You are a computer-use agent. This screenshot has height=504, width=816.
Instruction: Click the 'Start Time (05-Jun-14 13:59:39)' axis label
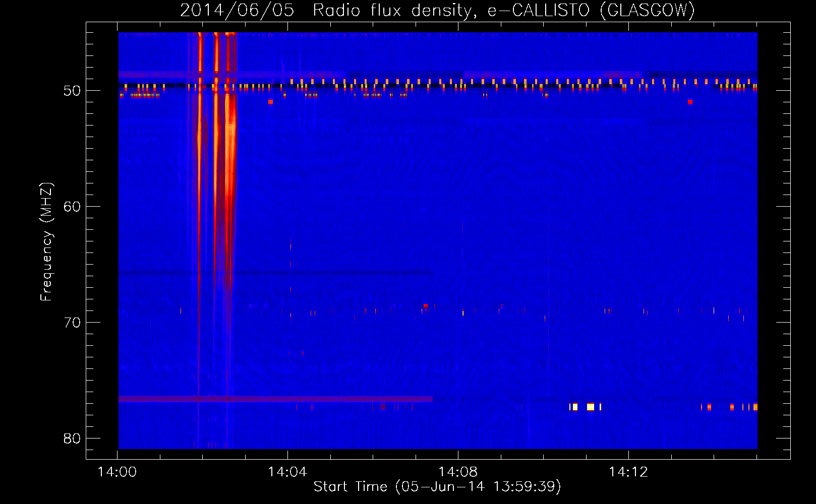pos(437,487)
